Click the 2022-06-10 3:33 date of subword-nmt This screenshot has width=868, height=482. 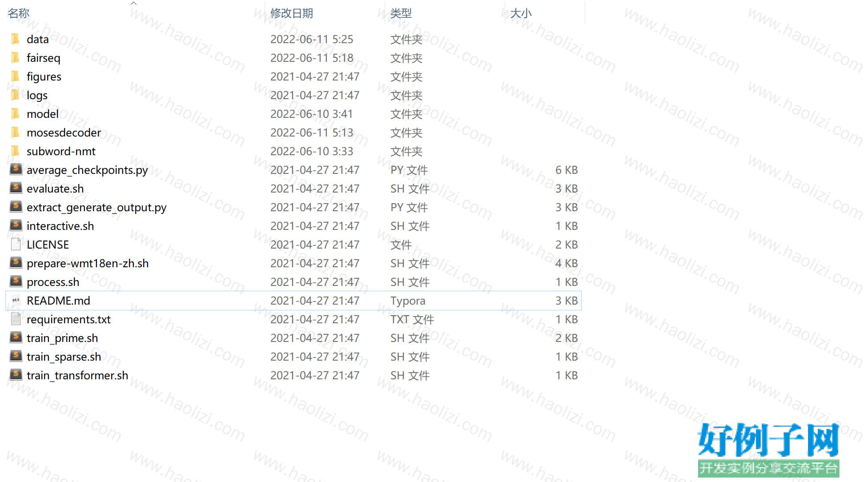(x=312, y=152)
